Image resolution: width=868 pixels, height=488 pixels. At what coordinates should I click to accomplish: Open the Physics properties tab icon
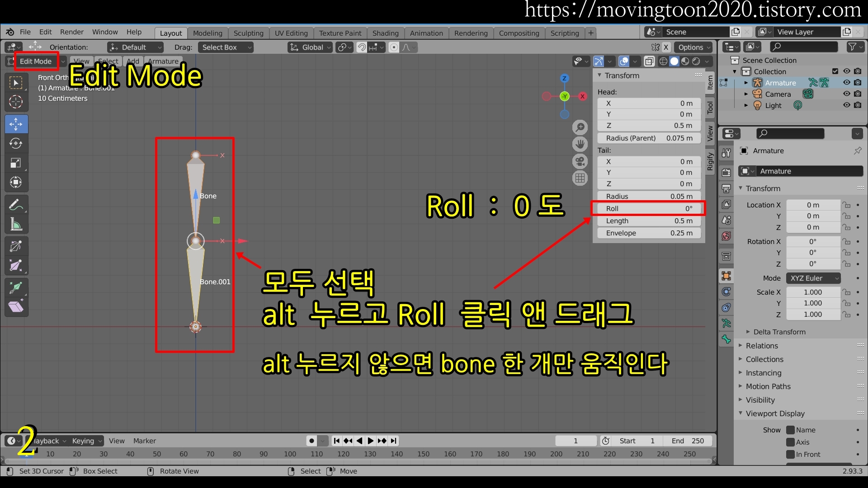[x=726, y=292]
